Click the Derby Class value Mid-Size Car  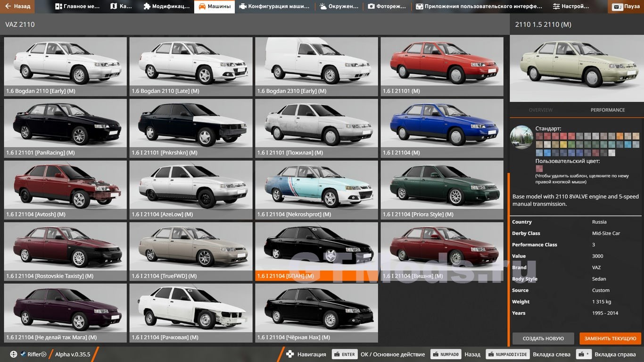[606, 233]
